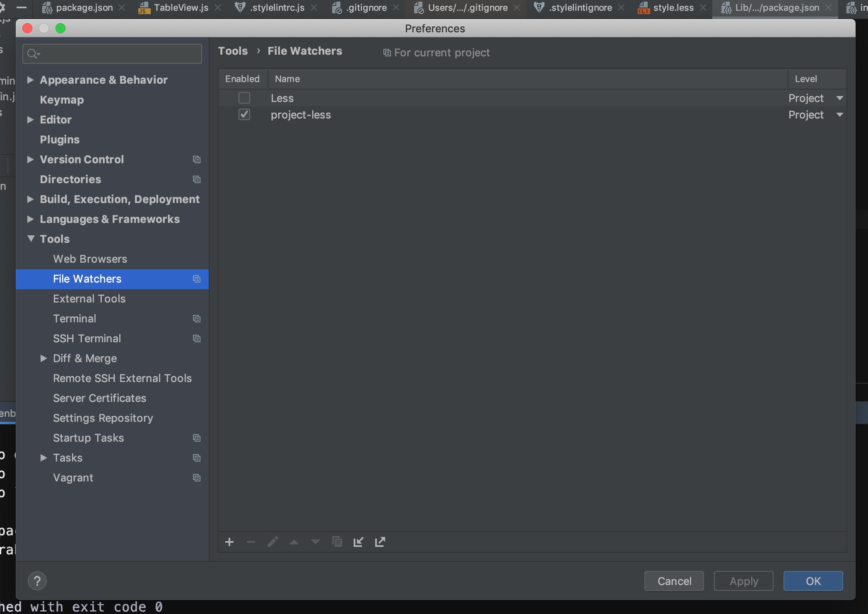868x614 pixels.
Task: Click the edit watcher pencil icon
Action: (272, 542)
